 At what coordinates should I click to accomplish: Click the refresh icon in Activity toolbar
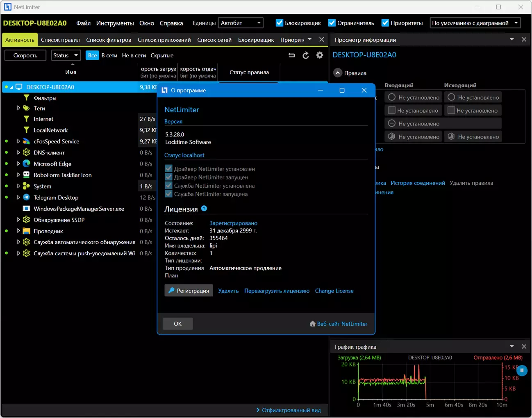(x=305, y=55)
